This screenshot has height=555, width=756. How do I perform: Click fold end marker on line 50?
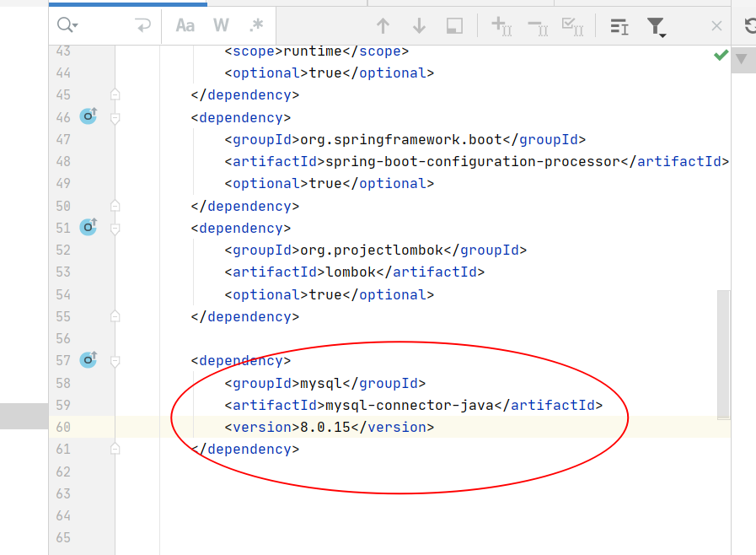[115, 206]
